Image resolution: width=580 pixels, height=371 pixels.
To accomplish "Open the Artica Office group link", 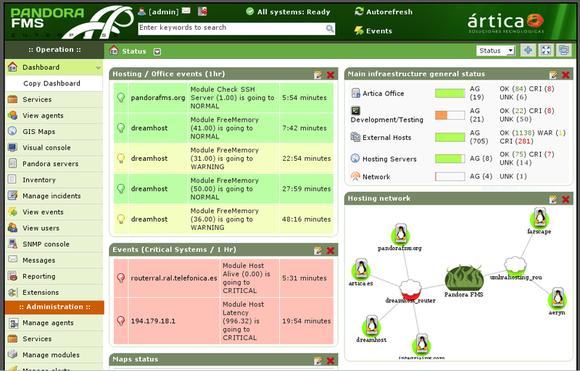I will pos(383,94).
